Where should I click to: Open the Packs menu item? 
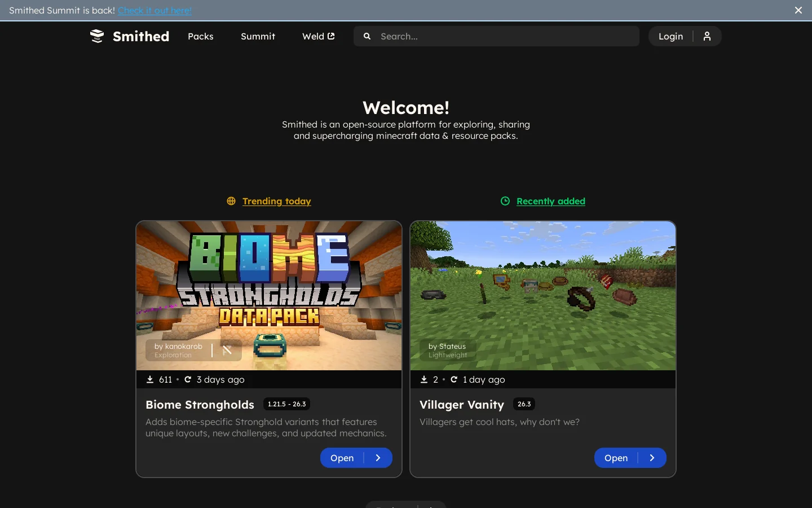(x=201, y=36)
